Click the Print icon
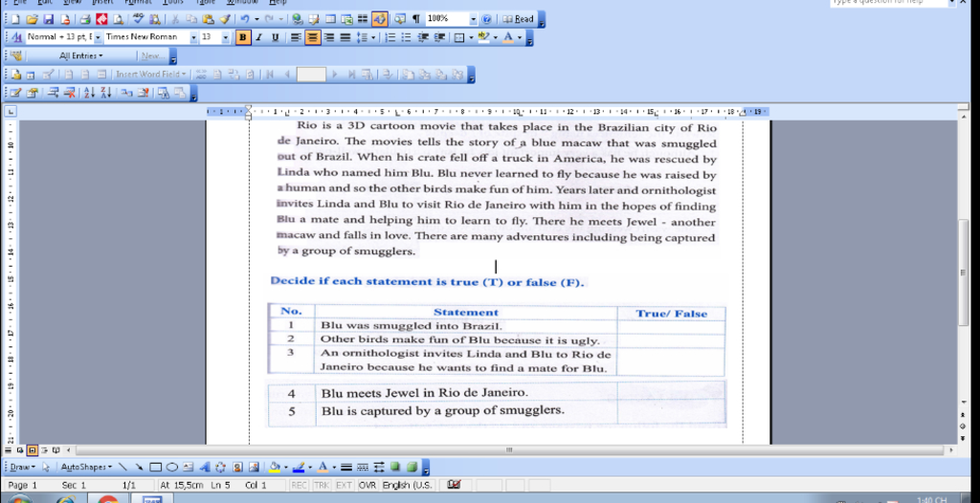Screen dimensions: 980x503 pyautogui.click(x=85, y=19)
